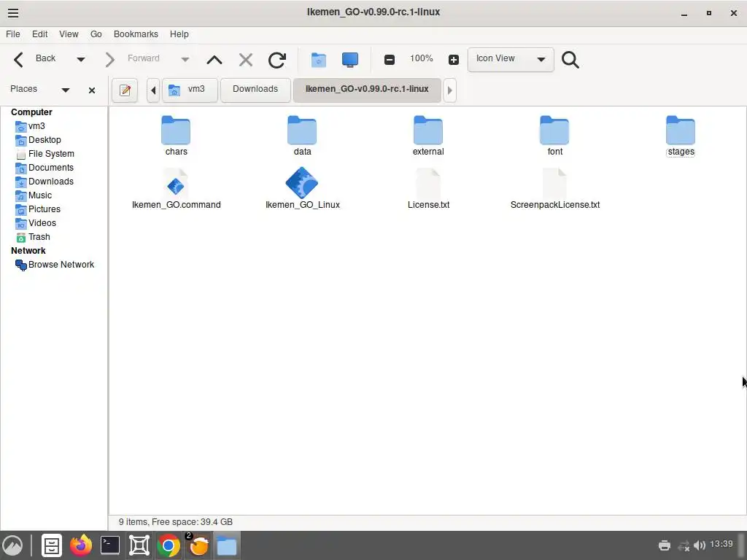Open the File menu

(13, 34)
